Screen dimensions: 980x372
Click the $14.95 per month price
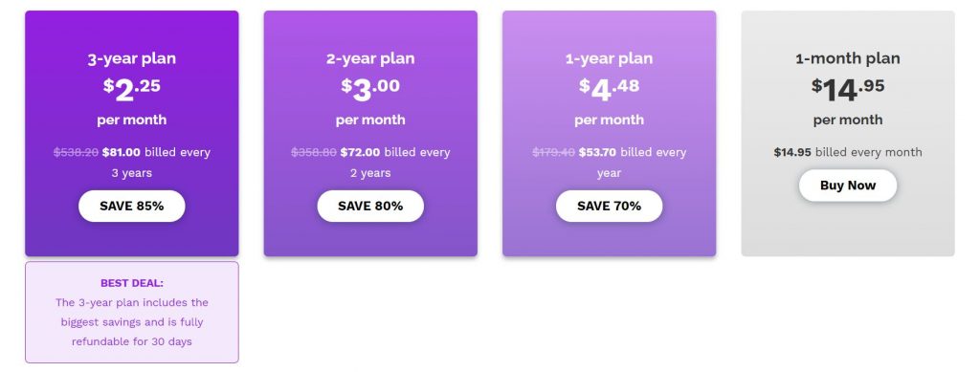click(x=848, y=90)
